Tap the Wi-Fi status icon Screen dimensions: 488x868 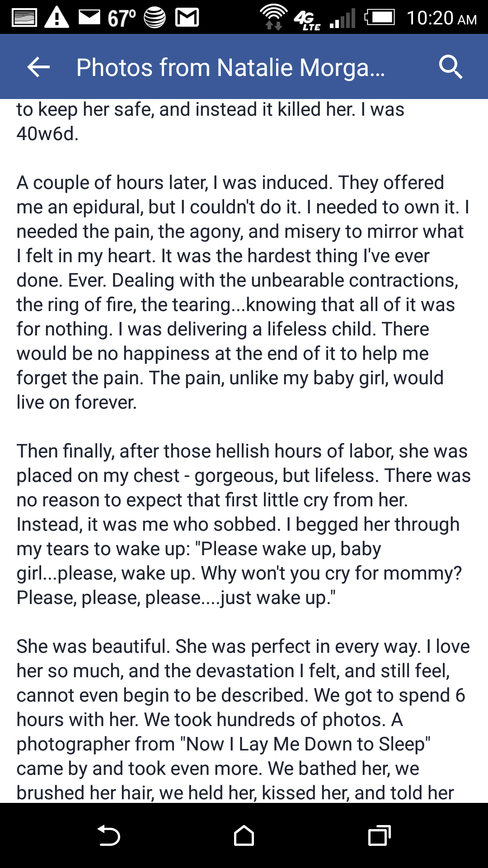tap(274, 17)
